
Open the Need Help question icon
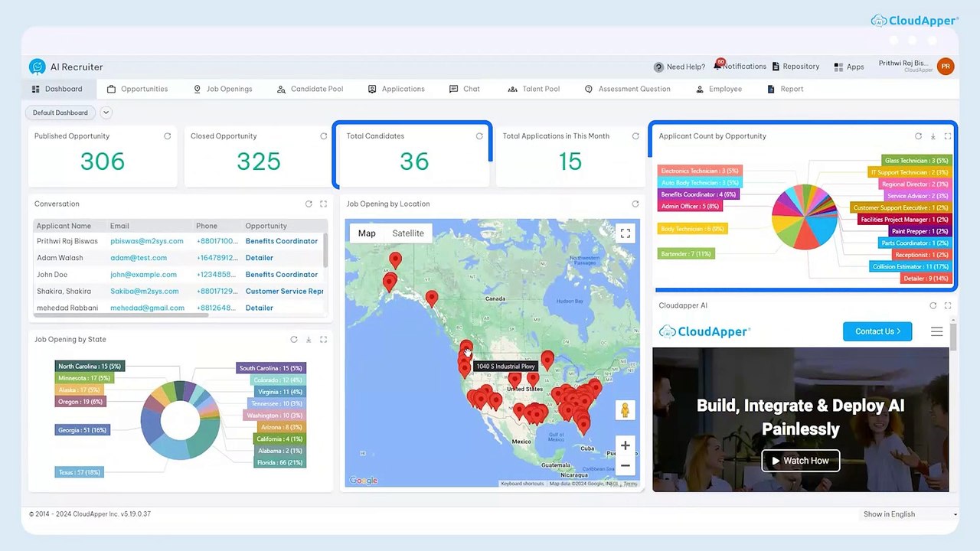coord(658,67)
